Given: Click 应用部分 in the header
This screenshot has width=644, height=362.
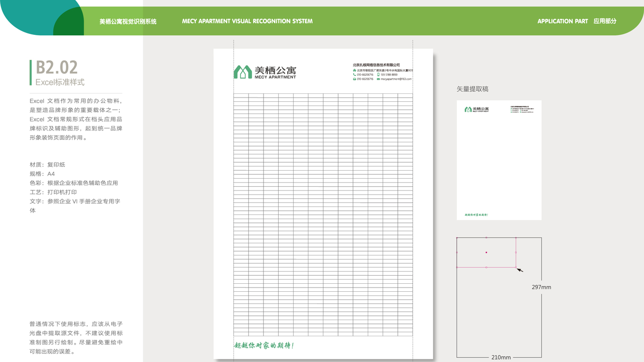Looking at the screenshot, I should 605,21.
